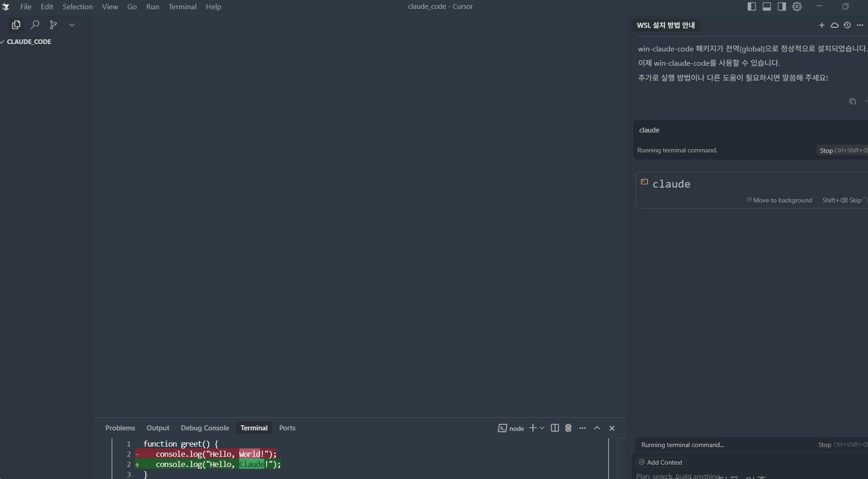Open the Selection menu
The height and width of the screenshot is (479, 868).
(x=77, y=6)
